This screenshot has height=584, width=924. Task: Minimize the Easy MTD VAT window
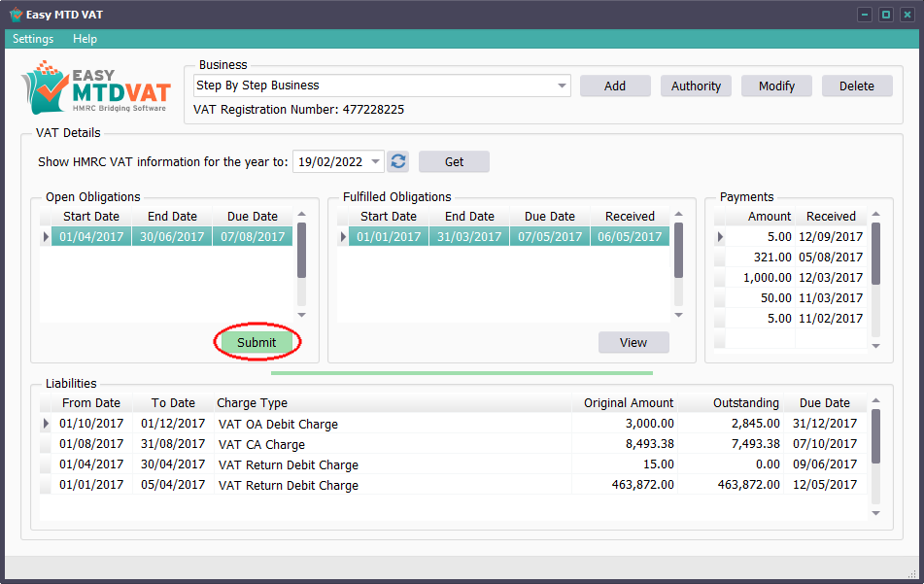865,15
